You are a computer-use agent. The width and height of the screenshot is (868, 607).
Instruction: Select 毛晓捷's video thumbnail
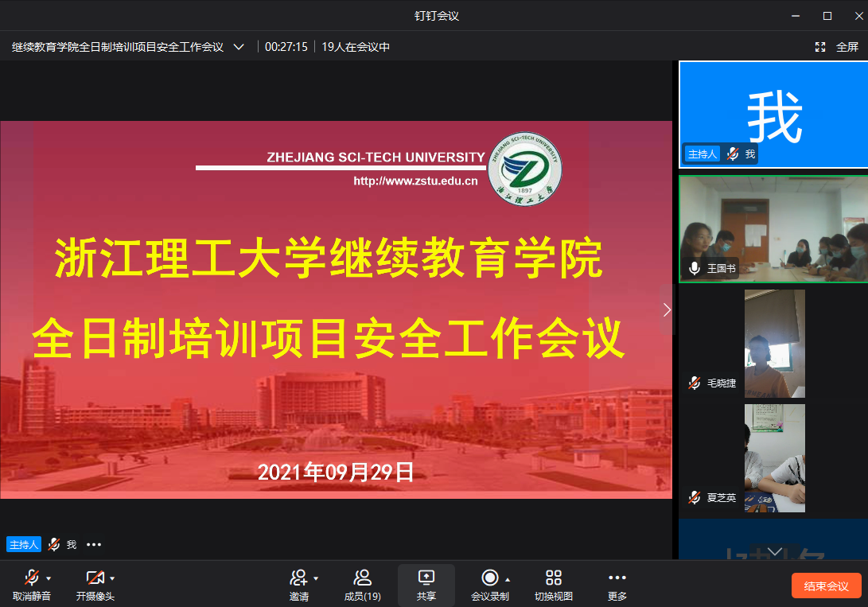point(773,344)
